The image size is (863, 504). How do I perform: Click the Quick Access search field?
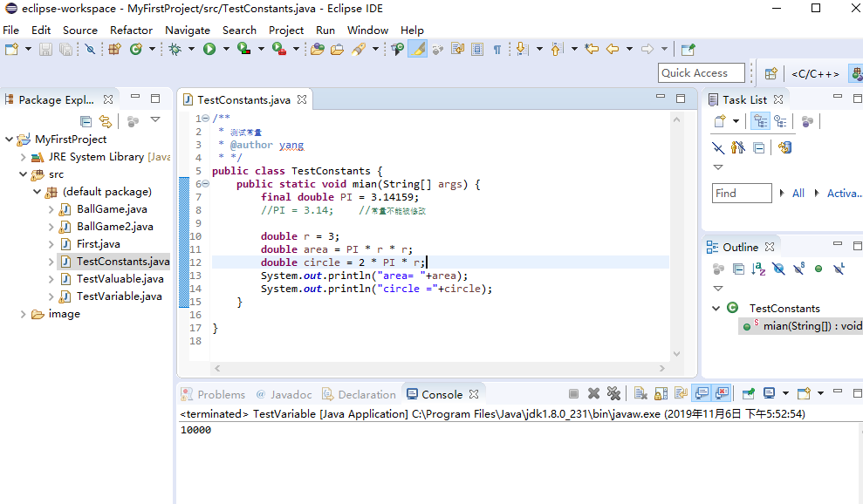click(702, 72)
